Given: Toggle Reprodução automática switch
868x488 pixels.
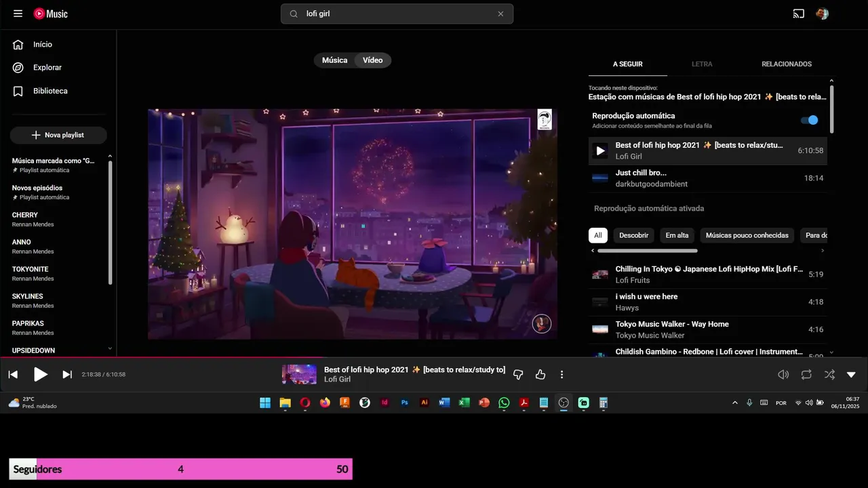Looking at the screenshot, I should tap(810, 120).
